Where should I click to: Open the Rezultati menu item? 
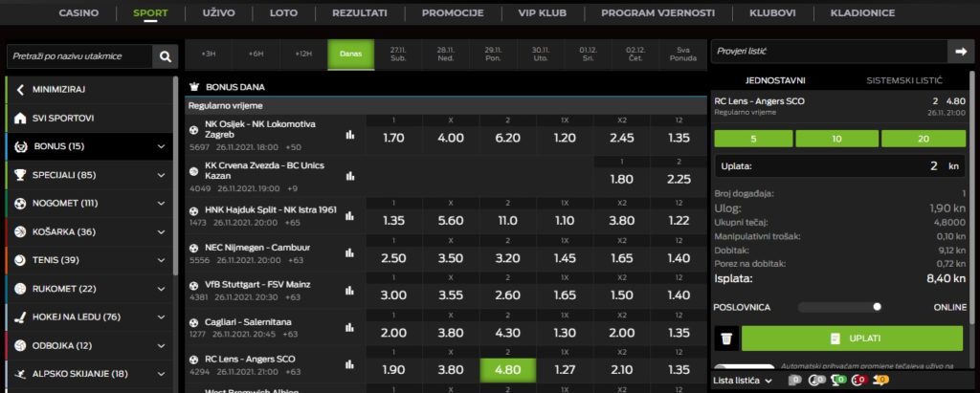[x=359, y=13]
